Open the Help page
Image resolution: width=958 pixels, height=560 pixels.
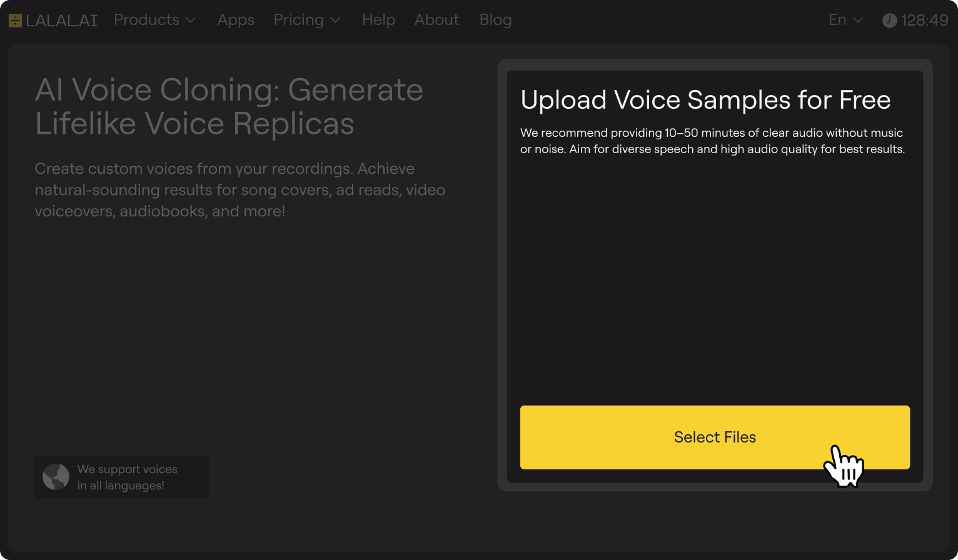(378, 20)
